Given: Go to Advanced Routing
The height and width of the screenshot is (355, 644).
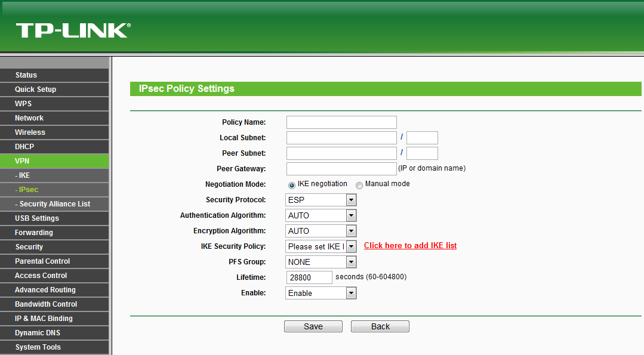Looking at the screenshot, I should 54,290.
